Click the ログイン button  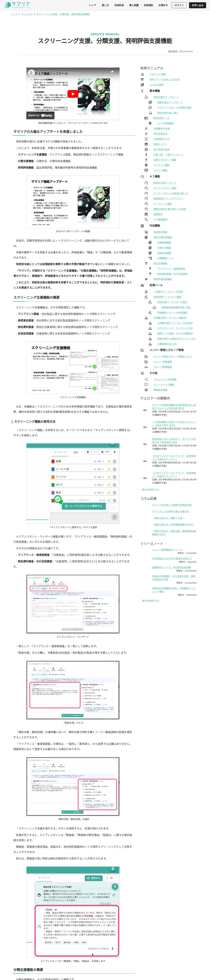tap(179, 5)
